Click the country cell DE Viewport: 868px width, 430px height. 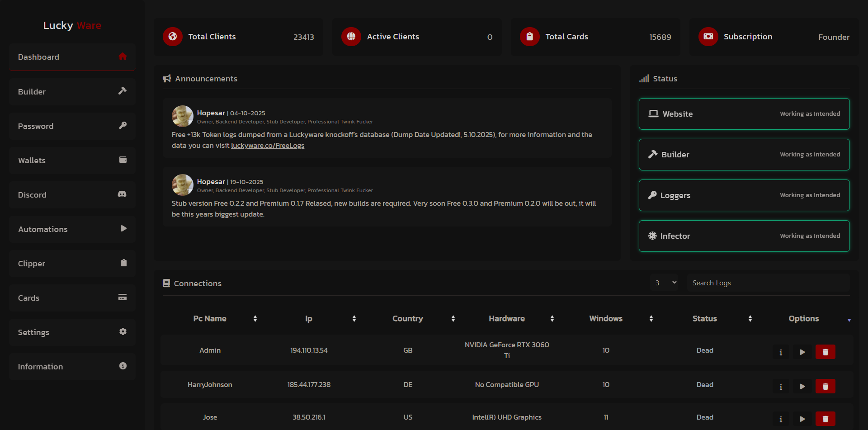[408, 385]
